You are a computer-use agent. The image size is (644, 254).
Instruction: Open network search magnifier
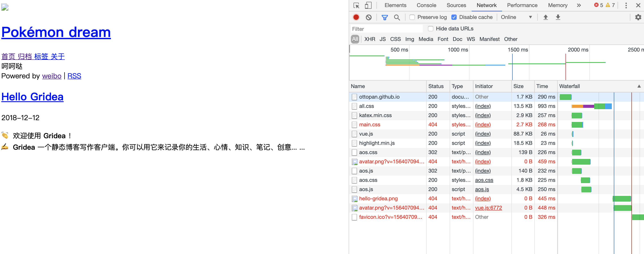(x=397, y=17)
